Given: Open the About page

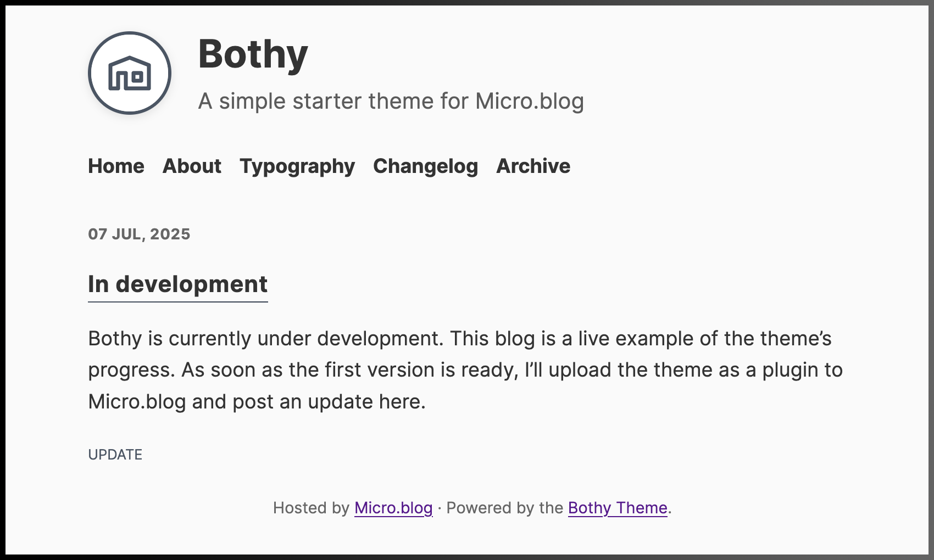Looking at the screenshot, I should (192, 166).
